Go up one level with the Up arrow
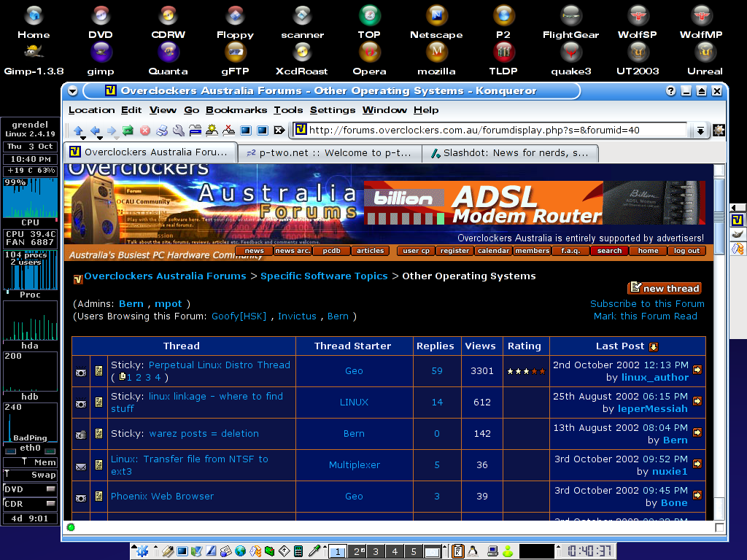The width and height of the screenshot is (747, 560). 79,130
